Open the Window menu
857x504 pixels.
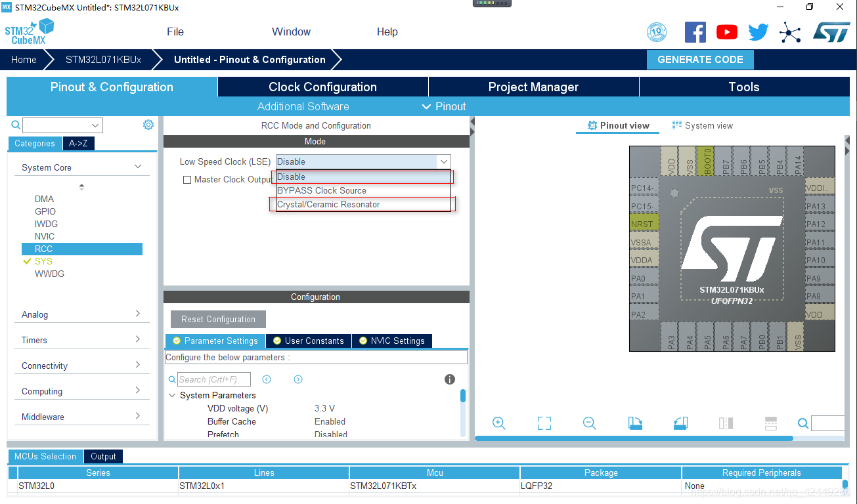point(291,31)
